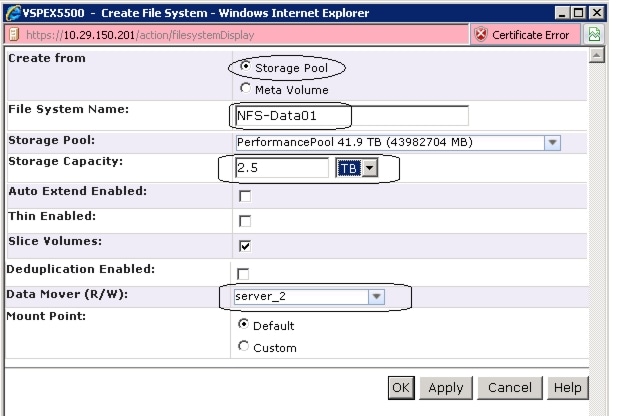This screenshot has width=619, height=419.
Task: Uncheck the Slice Volumes checkbox
Action: (x=244, y=245)
